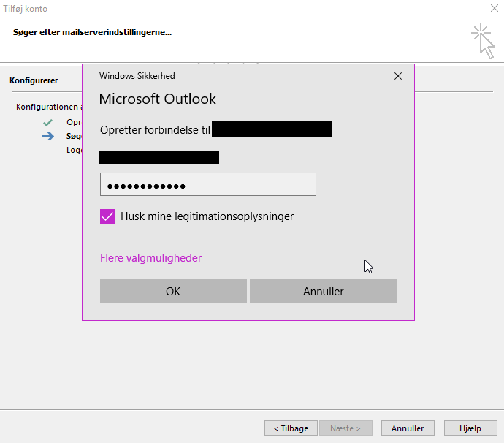Go back with the Tilbage button

click(291, 428)
